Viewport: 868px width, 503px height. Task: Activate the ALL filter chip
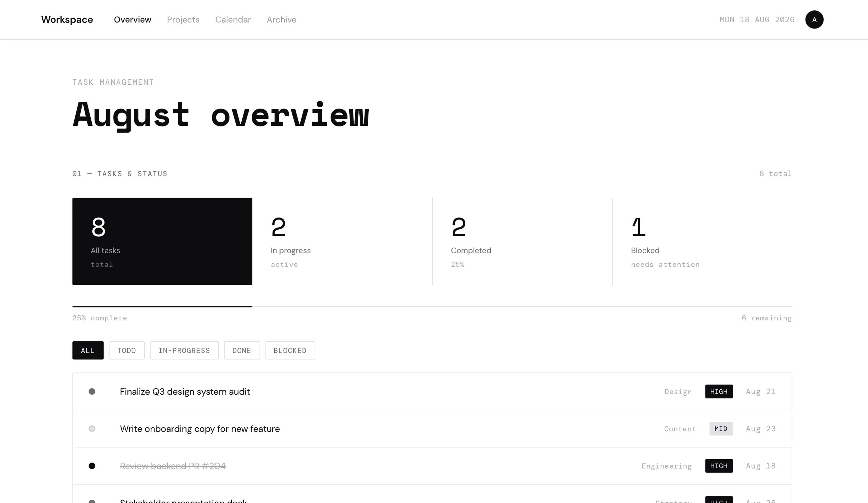[88, 350]
